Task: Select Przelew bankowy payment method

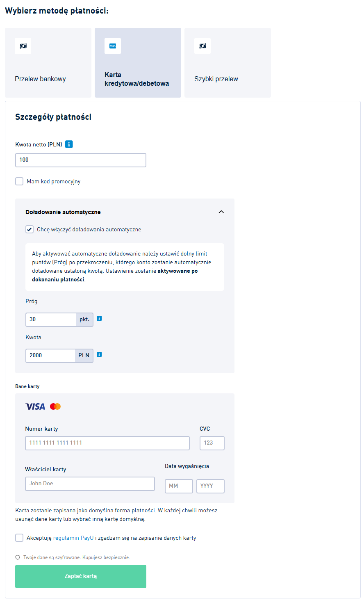Action: coord(48,63)
